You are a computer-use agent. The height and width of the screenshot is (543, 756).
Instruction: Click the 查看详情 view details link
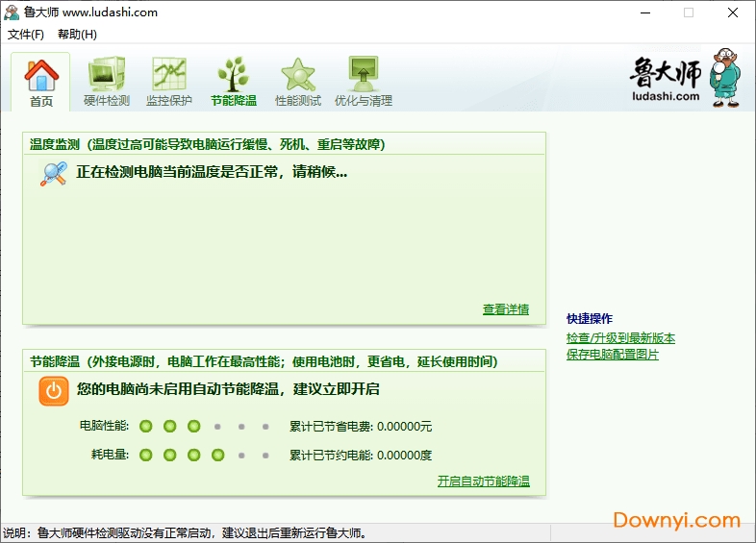[x=506, y=309]
